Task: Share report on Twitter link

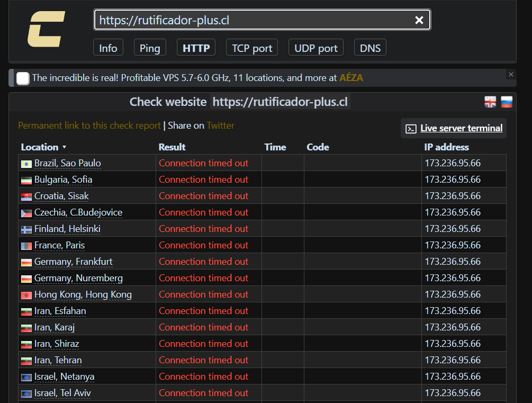Action: point(221,126)
